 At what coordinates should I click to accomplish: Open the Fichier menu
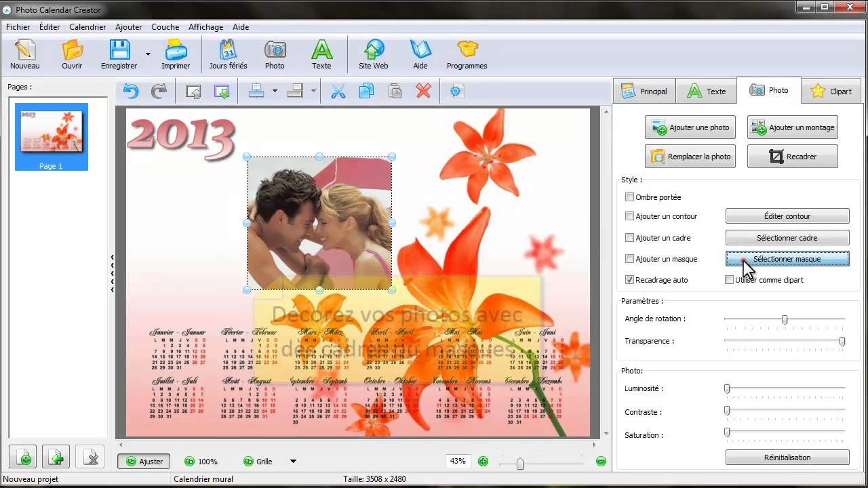[x=18, y=27]
